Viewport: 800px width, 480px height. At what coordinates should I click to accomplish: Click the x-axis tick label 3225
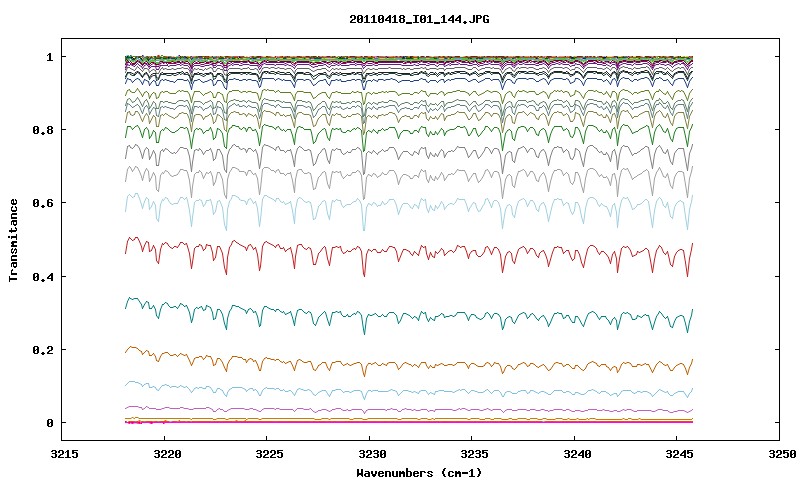point(267,454)
